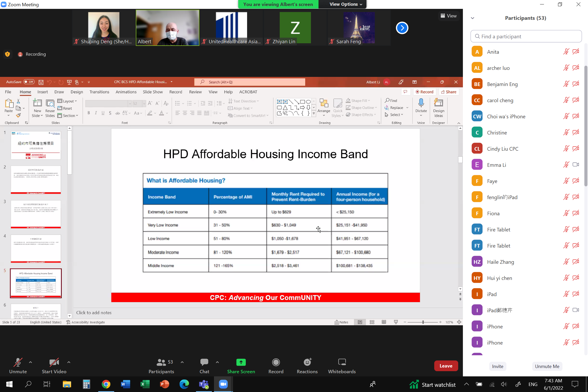Click the green Share Screen icon
This screenshot has height=392, width=588.
[x=241, y=363]
